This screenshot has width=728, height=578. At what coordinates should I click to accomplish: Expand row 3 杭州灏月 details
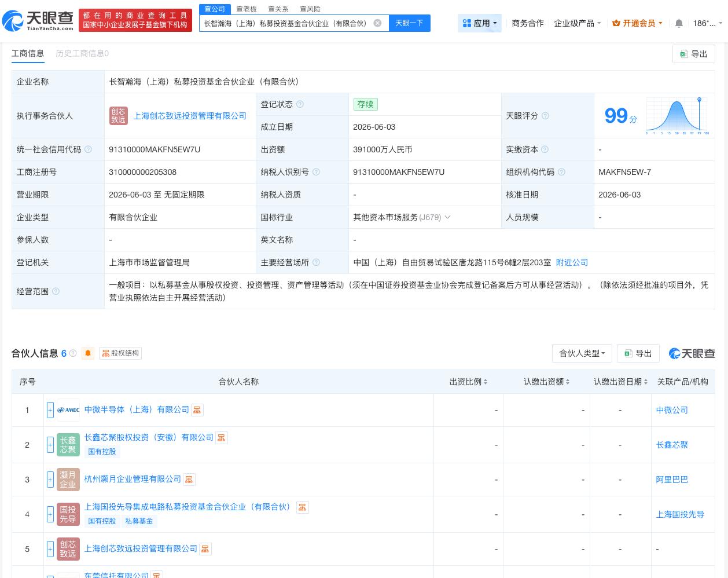click(x=50, y=480)
